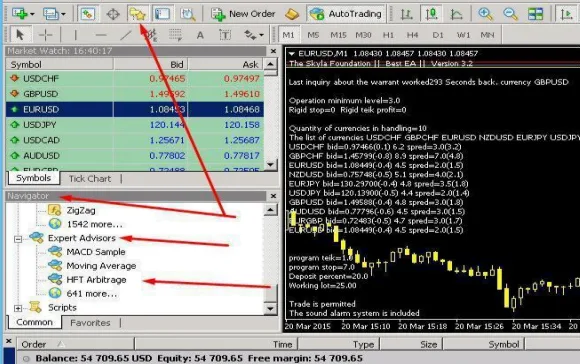
Task: Select the EURUSD row in Market Watch
Action: pos(135,109)
